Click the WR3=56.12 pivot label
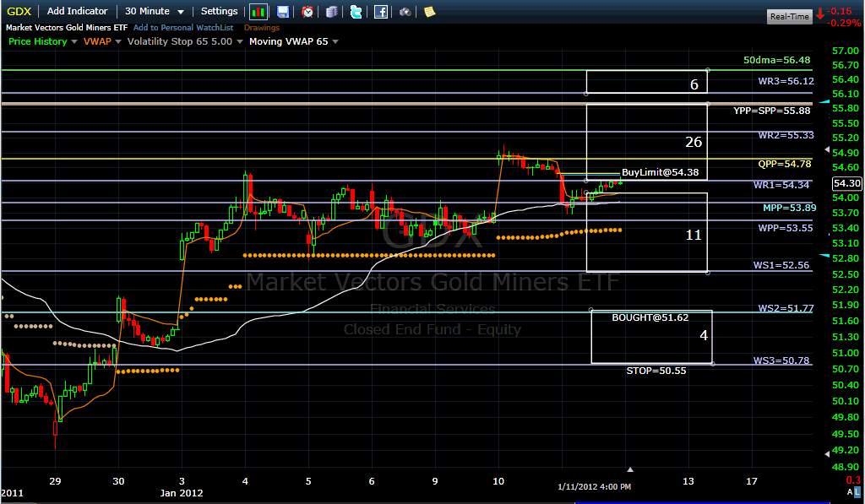This screenshot has height=504, width=865. click(x=786, y=81)
